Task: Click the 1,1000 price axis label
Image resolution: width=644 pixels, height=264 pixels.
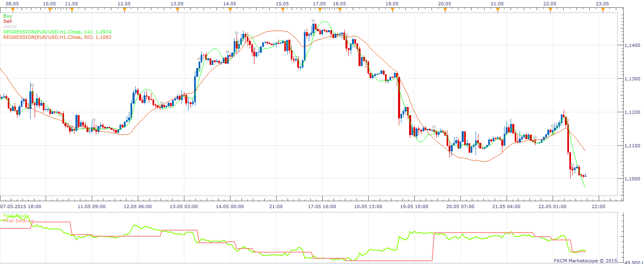Action: pos(633,179)
